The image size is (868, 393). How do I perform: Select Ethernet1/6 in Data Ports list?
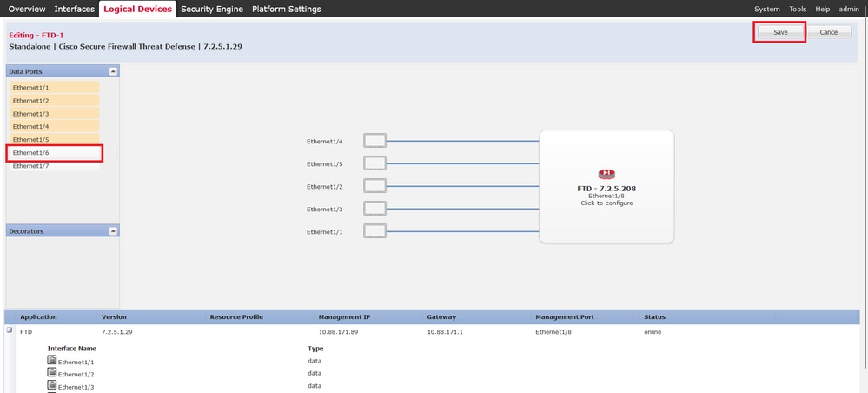(55, 152)
